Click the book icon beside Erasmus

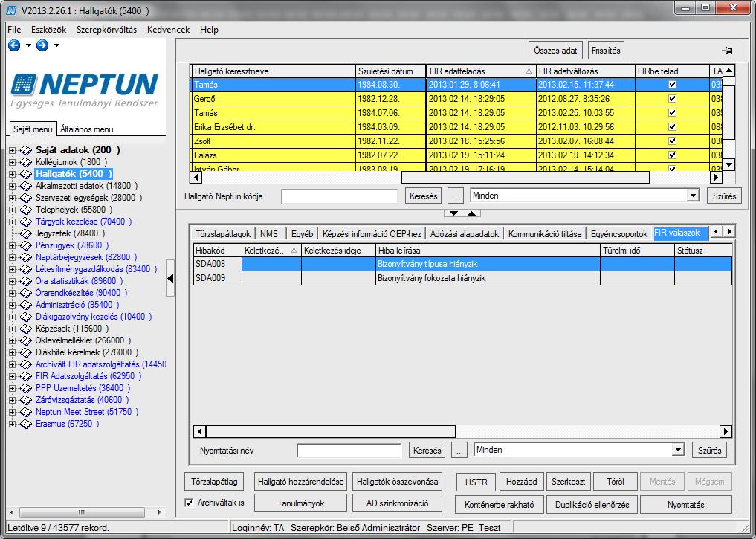(26, 424)
